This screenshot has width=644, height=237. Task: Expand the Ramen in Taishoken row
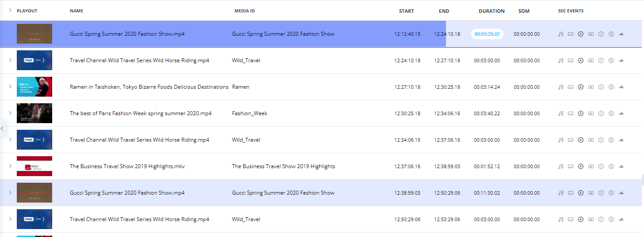click(x=10, y=87)
